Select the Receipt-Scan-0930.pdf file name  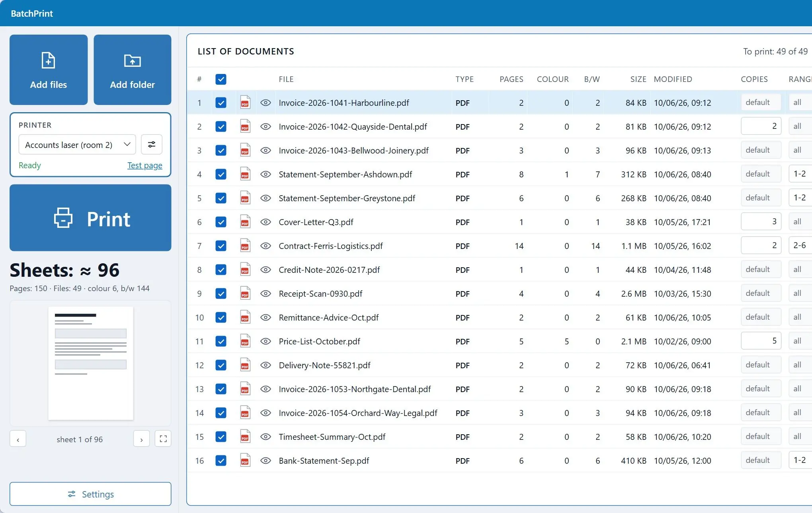point(320,293)
